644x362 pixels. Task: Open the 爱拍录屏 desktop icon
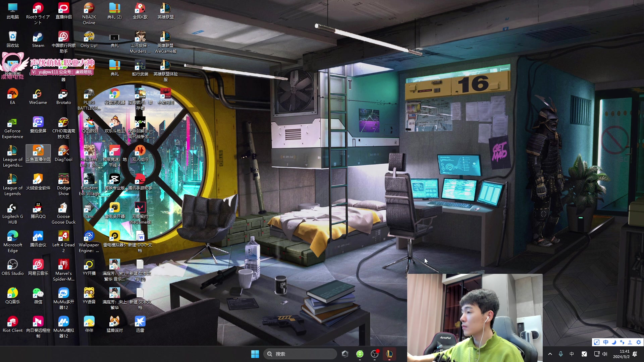click(38, 125)
